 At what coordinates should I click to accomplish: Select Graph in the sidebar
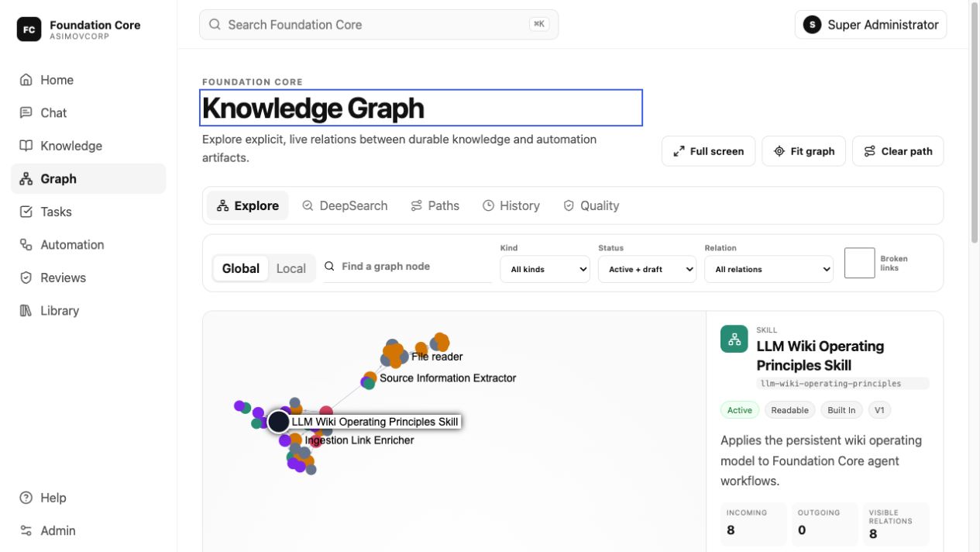pos(88,178)
